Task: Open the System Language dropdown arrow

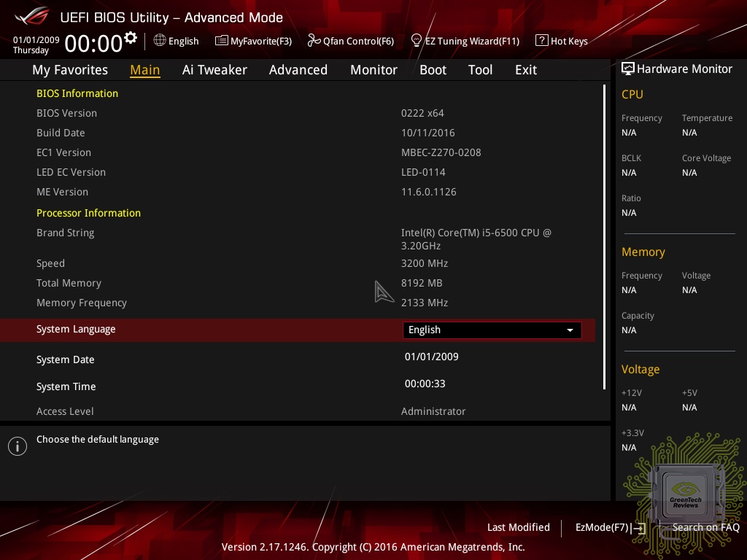Action: (570, 330)
